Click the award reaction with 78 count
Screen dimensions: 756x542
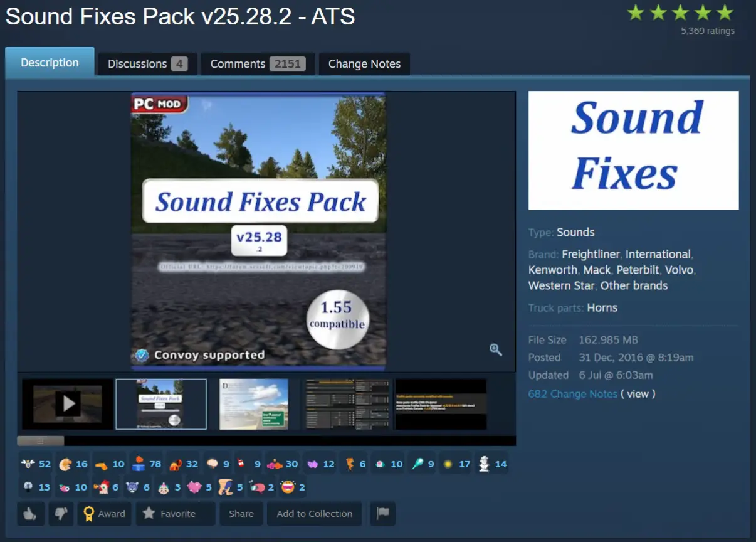click(147, 464)
